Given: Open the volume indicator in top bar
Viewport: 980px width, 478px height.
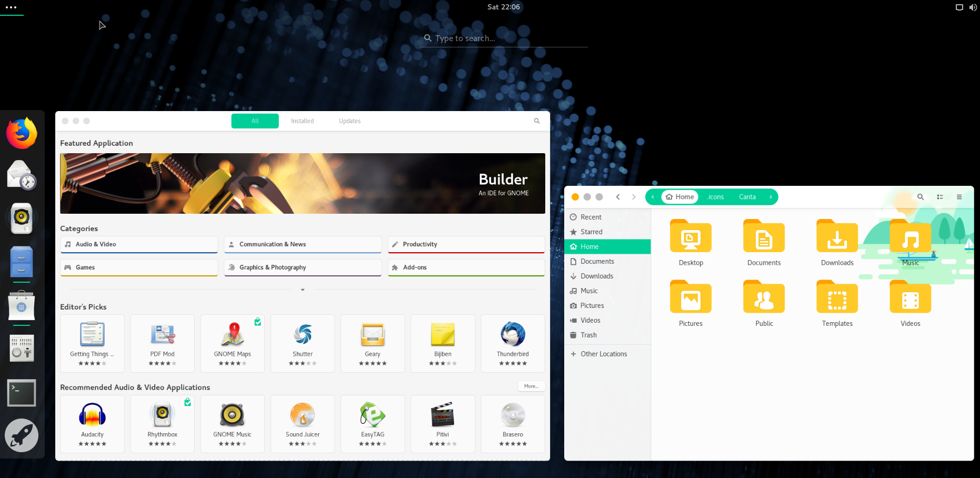Looking at the screenshot, I should 973,7.
